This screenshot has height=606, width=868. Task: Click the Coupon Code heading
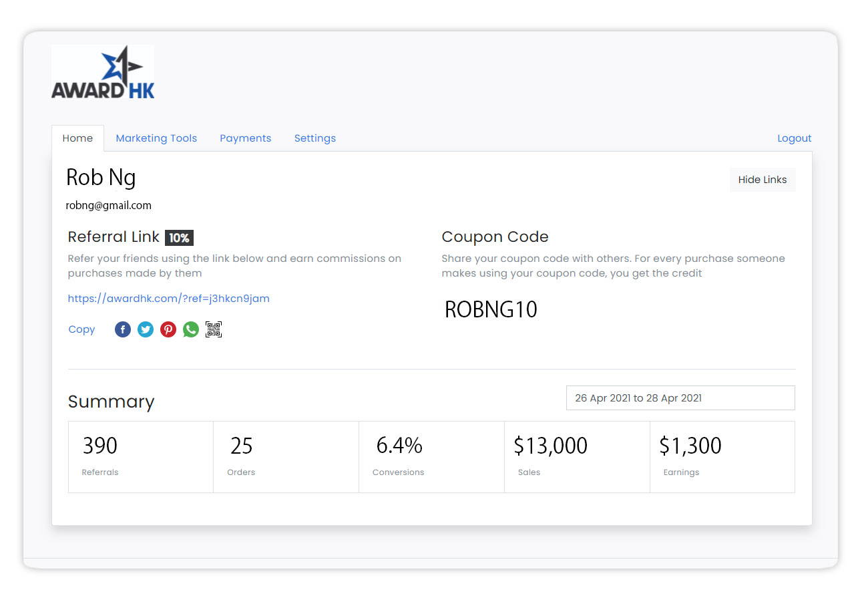[x=495, y=237]
